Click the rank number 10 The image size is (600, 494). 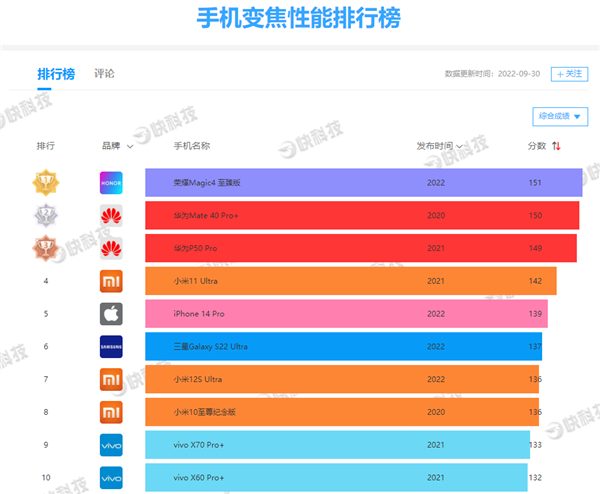tap(46, 478)
